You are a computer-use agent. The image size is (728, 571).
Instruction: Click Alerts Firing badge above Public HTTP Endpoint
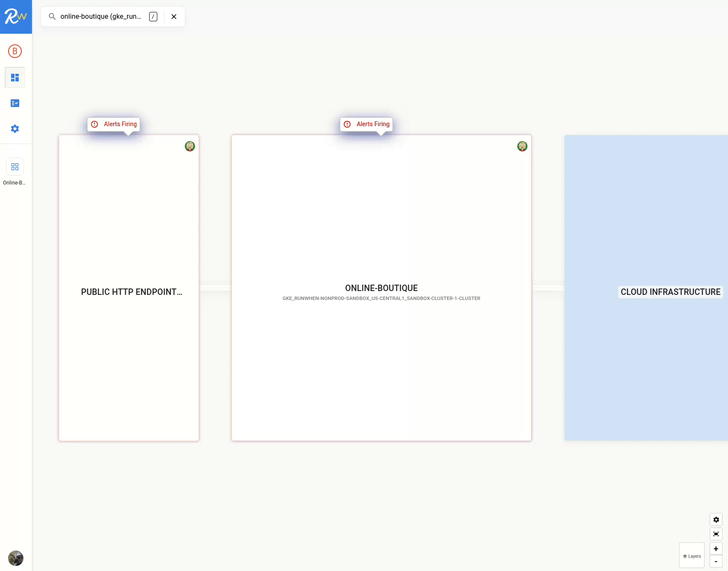(x=114, y=124)
